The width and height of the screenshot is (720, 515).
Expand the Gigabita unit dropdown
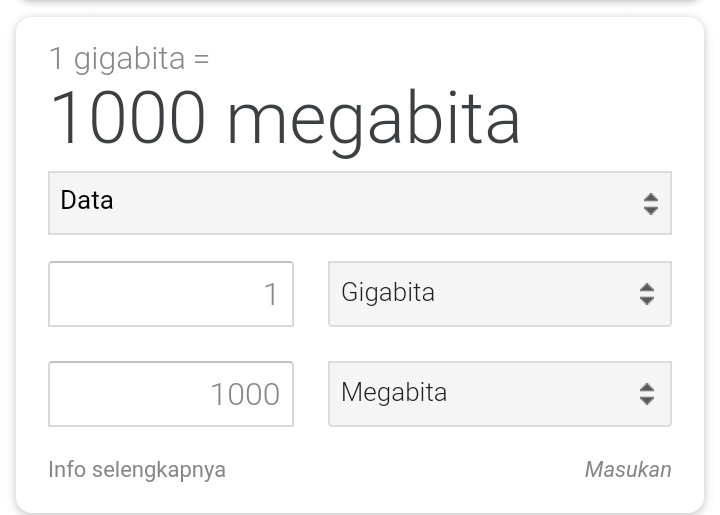pyautogui.click(x=499, y=294)
